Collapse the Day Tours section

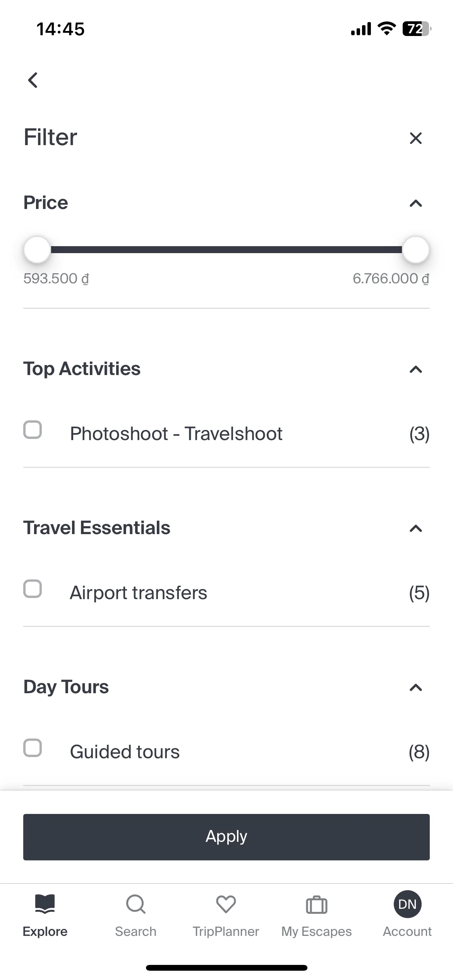(416, 688)
